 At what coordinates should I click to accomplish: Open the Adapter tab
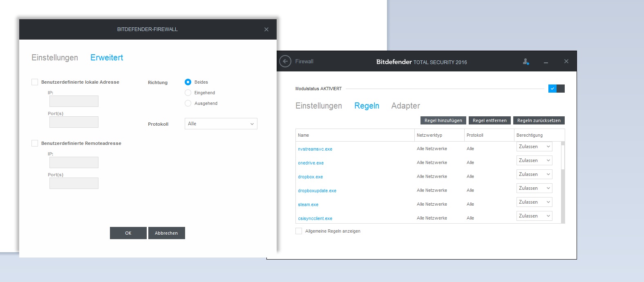(x=405, y=106)
